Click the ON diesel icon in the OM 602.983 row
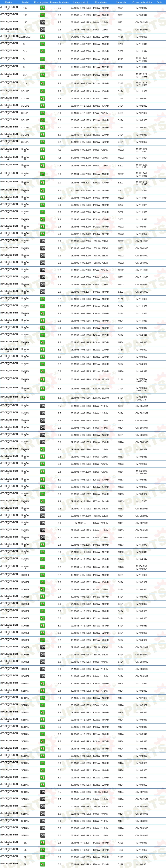 pyautogui.click(x=43, y=523)
